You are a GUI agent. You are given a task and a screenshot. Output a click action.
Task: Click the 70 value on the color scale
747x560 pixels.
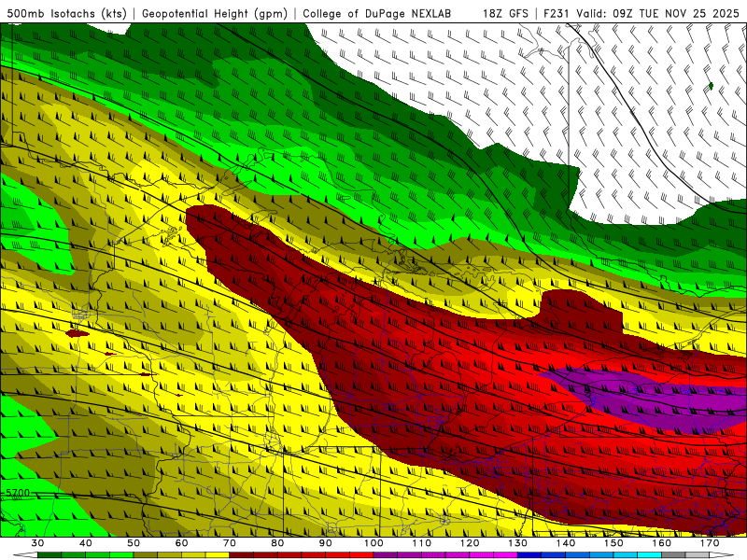230,543
